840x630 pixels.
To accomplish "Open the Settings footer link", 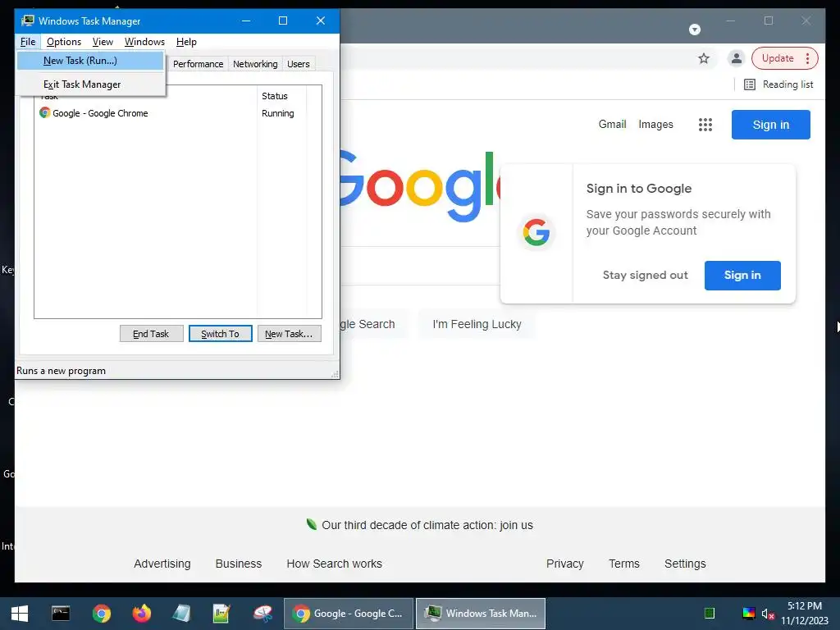I will pyautogui.click(x=685, y=564).
